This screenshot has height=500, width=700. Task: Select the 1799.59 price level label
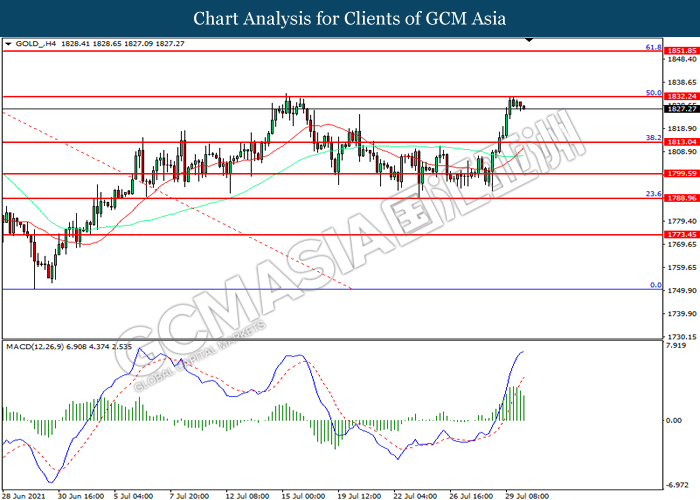click(682, 174)
